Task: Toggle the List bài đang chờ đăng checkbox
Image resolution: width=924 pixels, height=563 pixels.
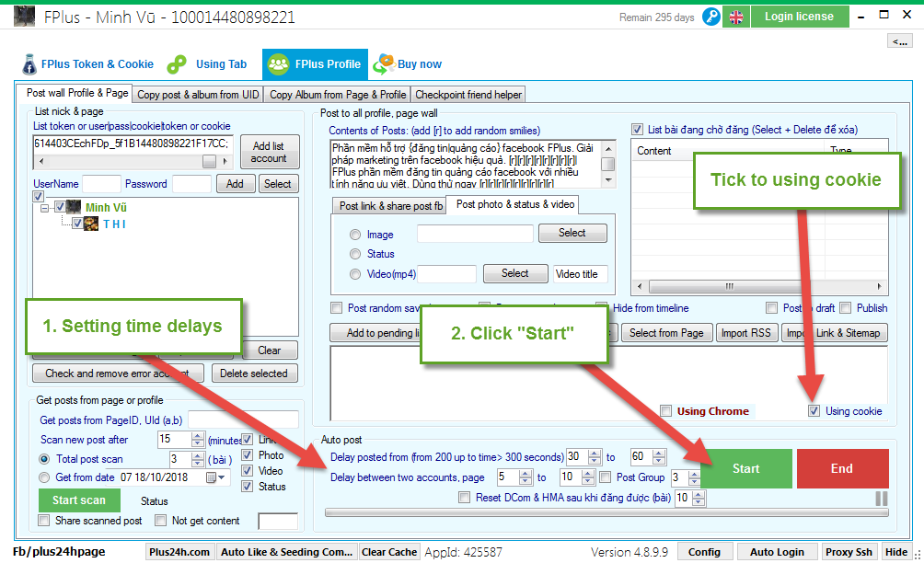Action: pyautogui.click(x=637, y=130)
